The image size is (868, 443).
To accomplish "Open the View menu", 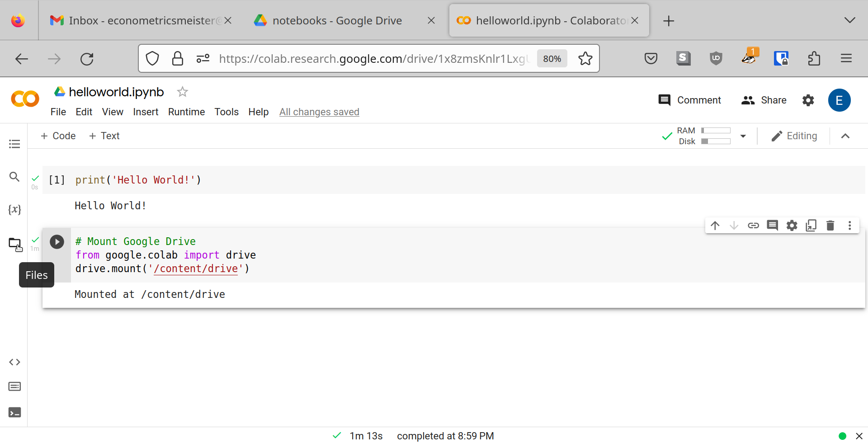I will point(113,112).
